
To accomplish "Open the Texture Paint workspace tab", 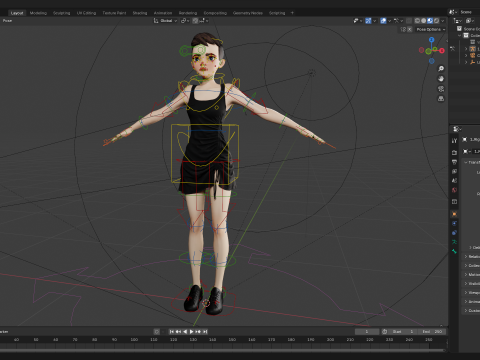I will point(114,13).
